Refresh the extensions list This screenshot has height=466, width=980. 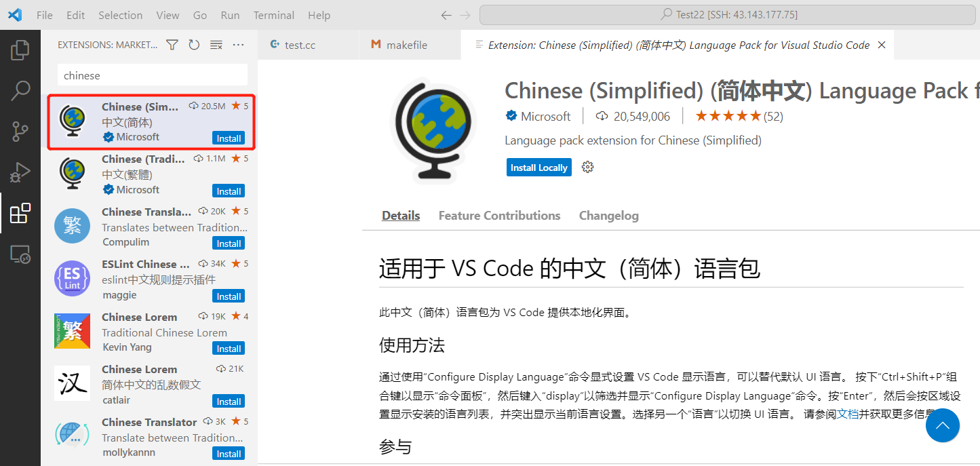[x=194, y=45]
